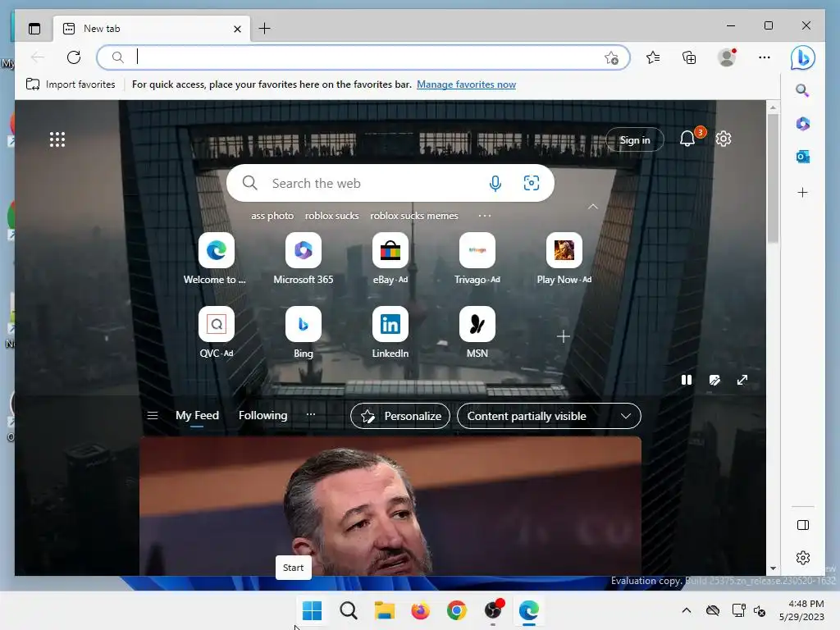840x630 pixels.
Task: Focus the address bar field
Action: coord(363,57)
